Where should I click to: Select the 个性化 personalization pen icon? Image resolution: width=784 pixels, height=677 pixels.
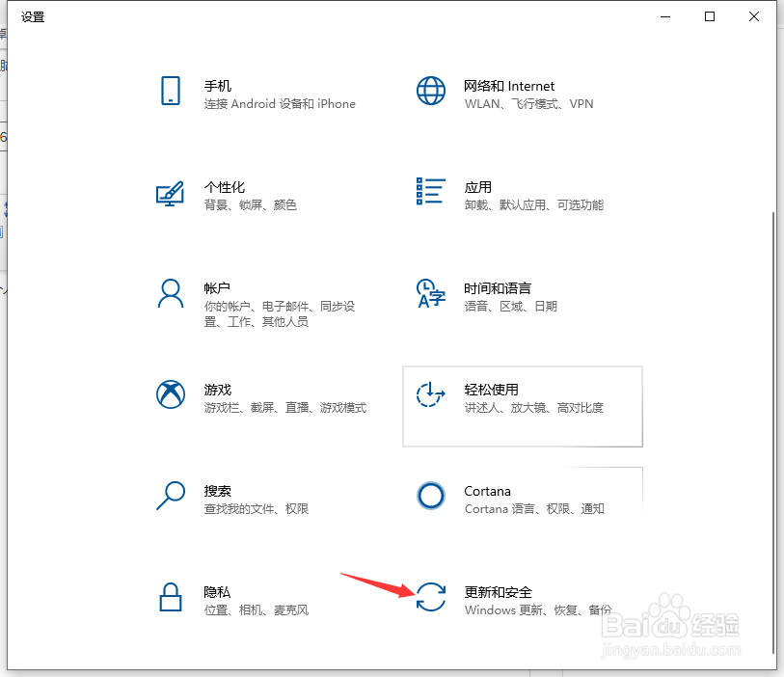[x=171, y=193]
